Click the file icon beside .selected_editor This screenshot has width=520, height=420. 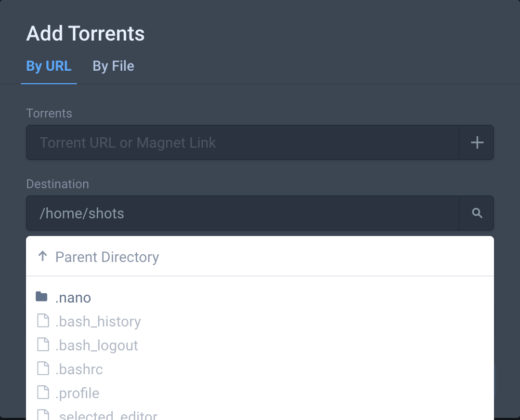pyautogui.click(x=43, y=415)
